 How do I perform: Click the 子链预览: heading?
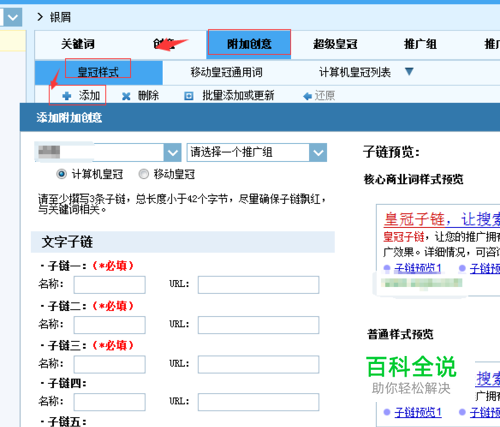pyautogui.click(x=391, y=152)
